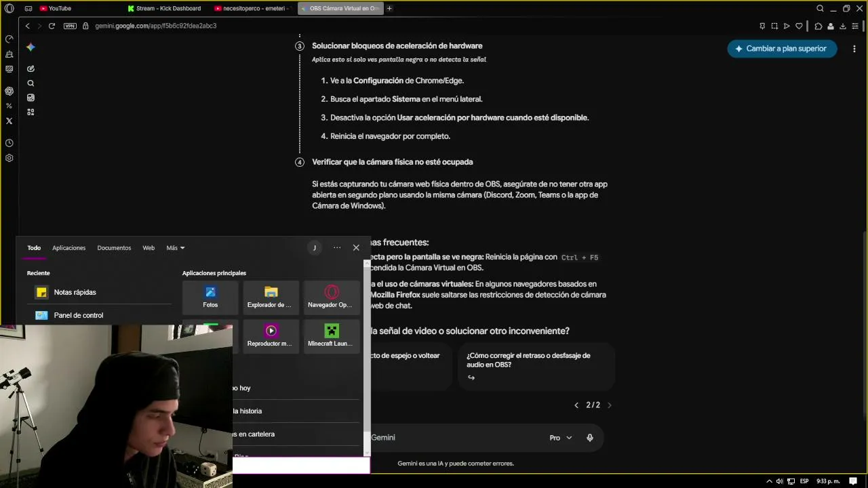
Task: Open browser history clock in Opera sidebar
Action: (x=9, y=143)
